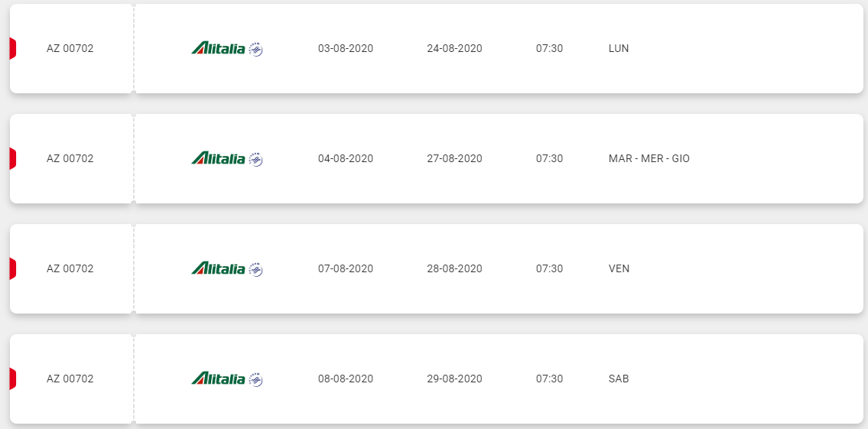
Task: Click the VEN day label
Action: (x=619, y=268)
